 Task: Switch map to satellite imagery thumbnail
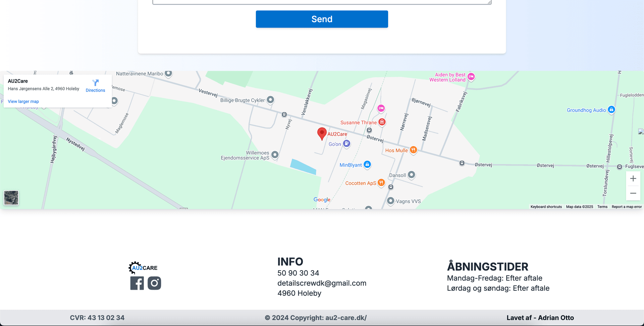(11, 198)
